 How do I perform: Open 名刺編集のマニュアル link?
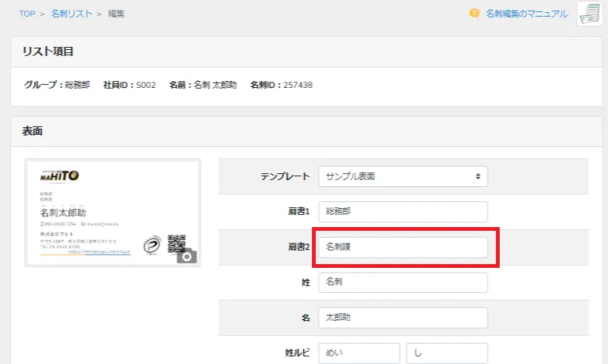526,14
